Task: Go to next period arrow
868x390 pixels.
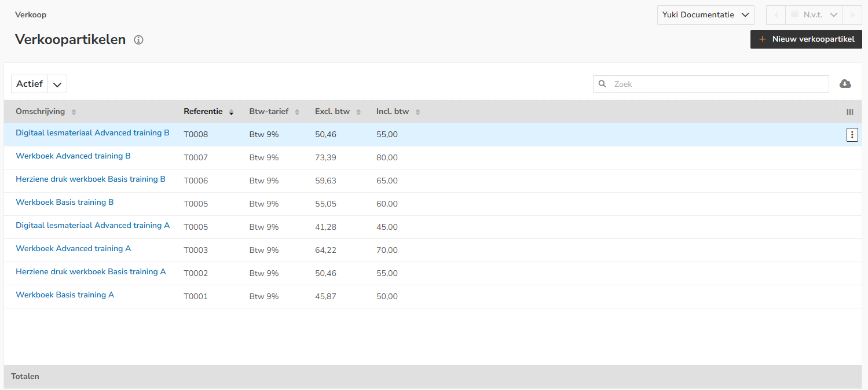Action: pyautogui.click(x=852, y=15)
